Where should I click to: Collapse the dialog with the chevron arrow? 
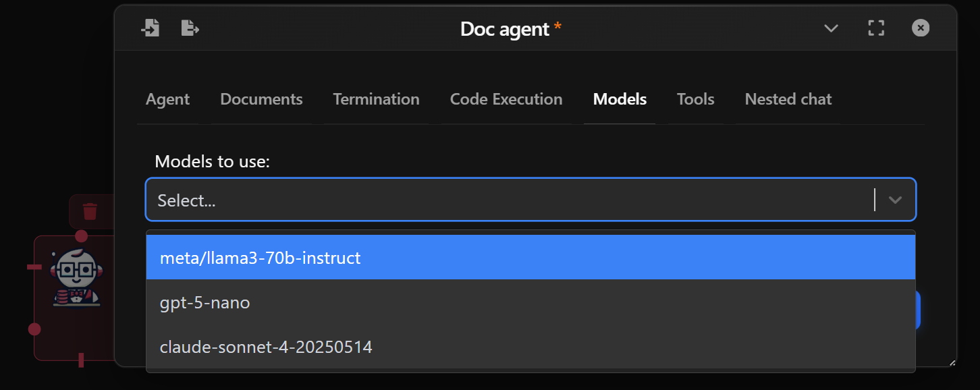coord(831,28)
